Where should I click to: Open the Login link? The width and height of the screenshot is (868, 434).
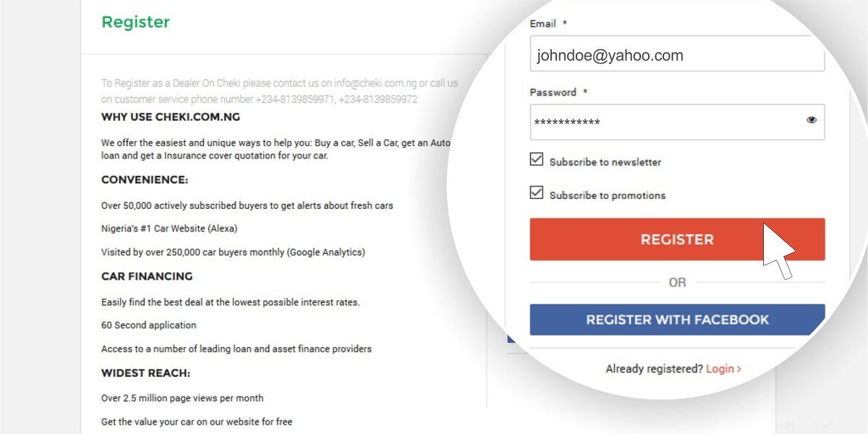(720, 369)
